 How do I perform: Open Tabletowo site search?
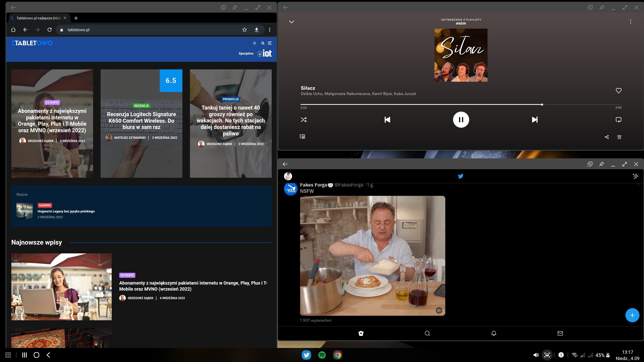(263, 43)
